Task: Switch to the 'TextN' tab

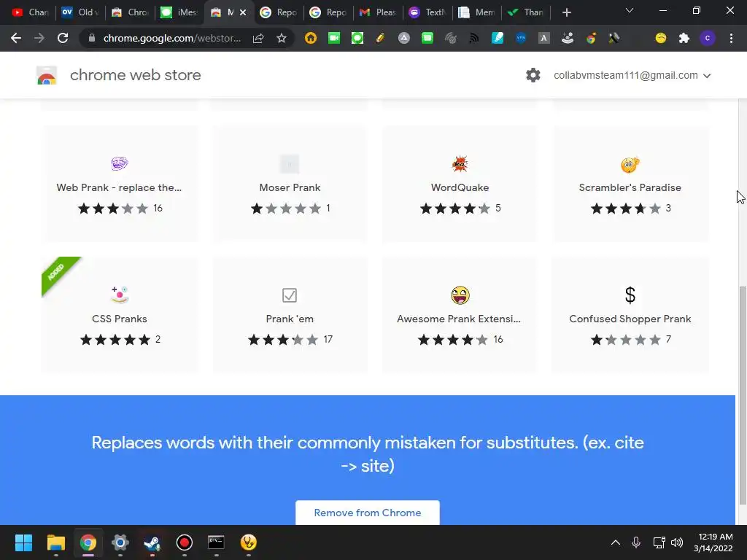Action: [x=427, y=12]
